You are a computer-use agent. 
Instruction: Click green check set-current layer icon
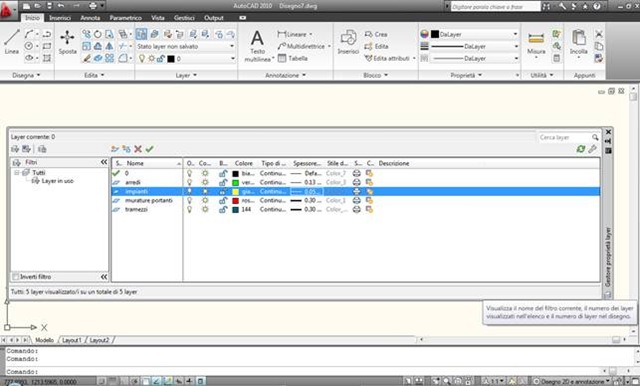click(x=149, y=149)
